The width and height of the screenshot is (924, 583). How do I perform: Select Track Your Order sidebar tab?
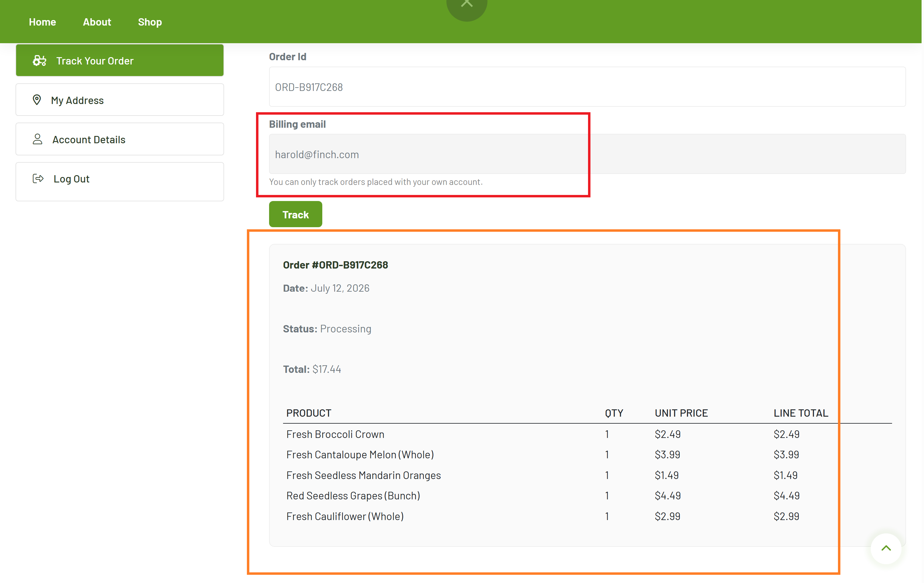(x=120, y=60)
